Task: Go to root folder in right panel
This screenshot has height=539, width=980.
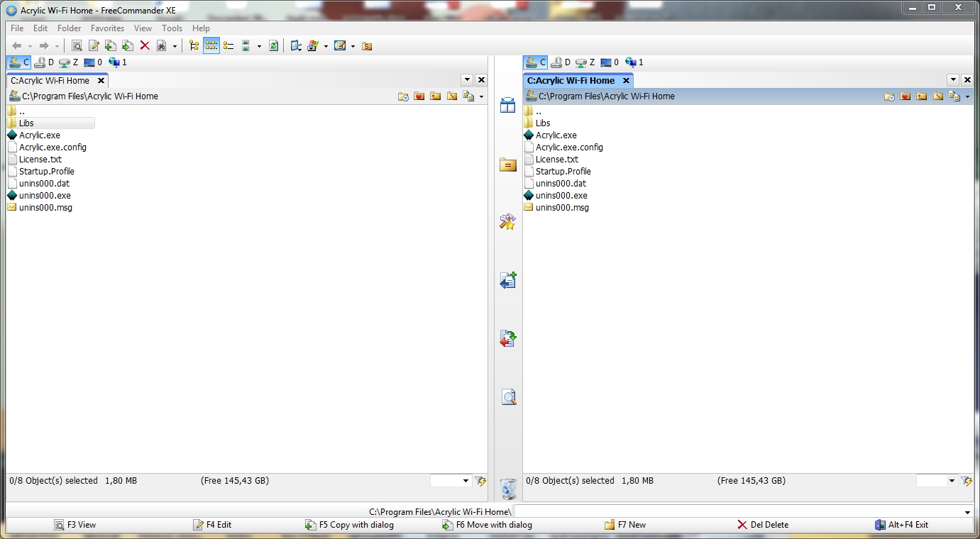Action: pyautogui.click(x=938, y=96)
